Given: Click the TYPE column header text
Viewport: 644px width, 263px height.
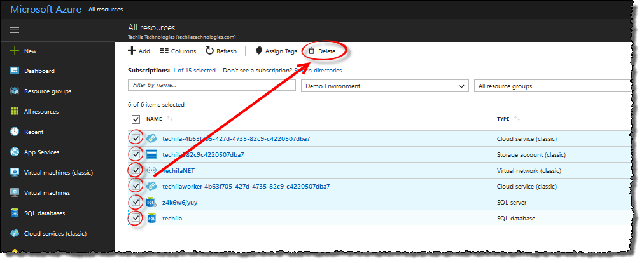Looking at the screenshot, I should point(503,119).
